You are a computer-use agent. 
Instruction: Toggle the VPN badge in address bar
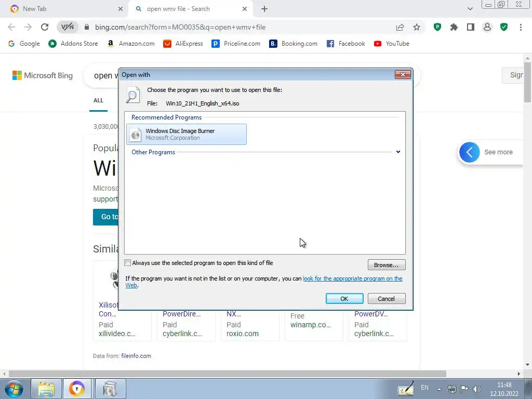pos(67,27)
